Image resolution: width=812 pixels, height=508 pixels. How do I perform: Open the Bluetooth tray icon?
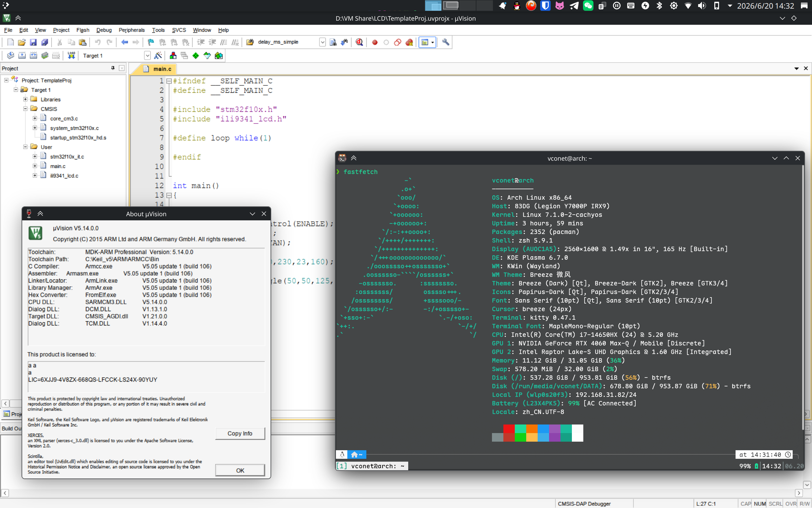tap(659, 6)
